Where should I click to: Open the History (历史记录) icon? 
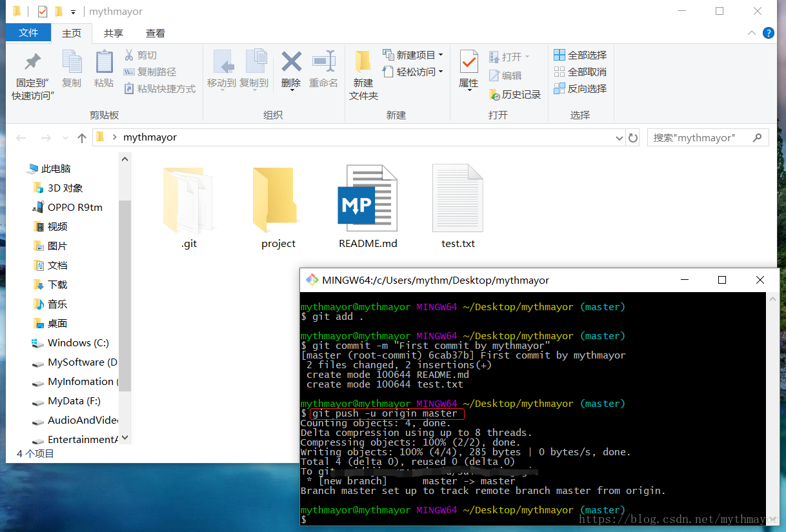tap(515, 95)
